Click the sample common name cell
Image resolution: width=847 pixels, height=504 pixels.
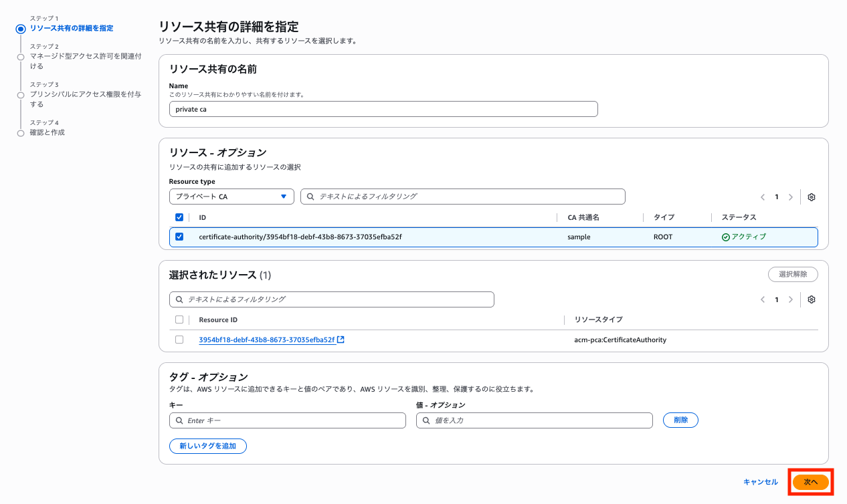pos(579,237)
